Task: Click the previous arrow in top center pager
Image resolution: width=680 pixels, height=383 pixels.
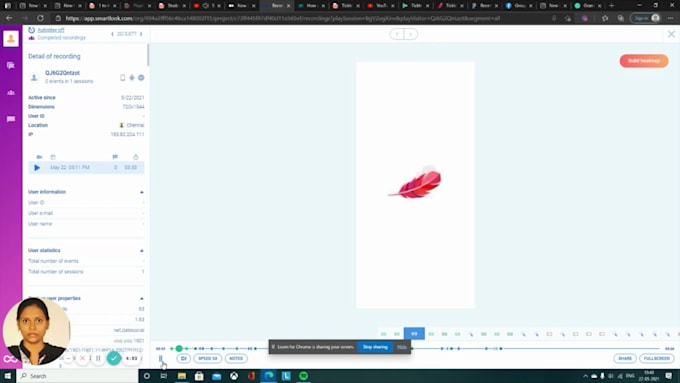Action: point(397,34)
